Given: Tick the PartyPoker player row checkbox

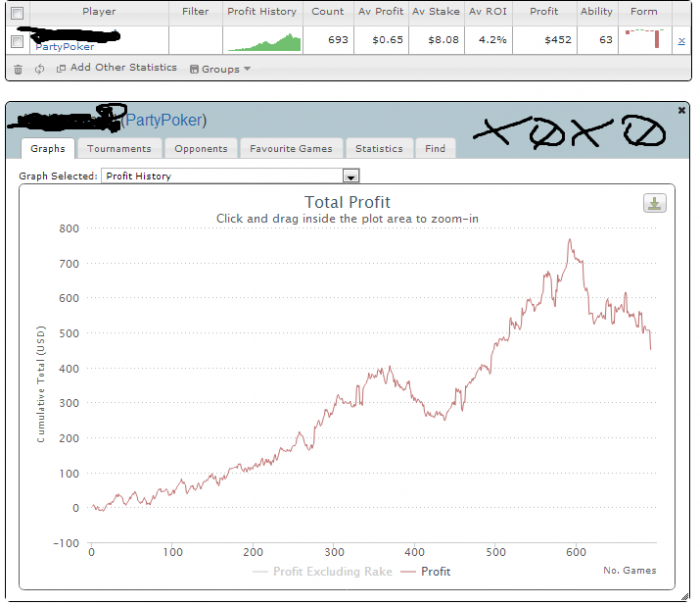Looking at the screenshot, I should coord(17,41).
